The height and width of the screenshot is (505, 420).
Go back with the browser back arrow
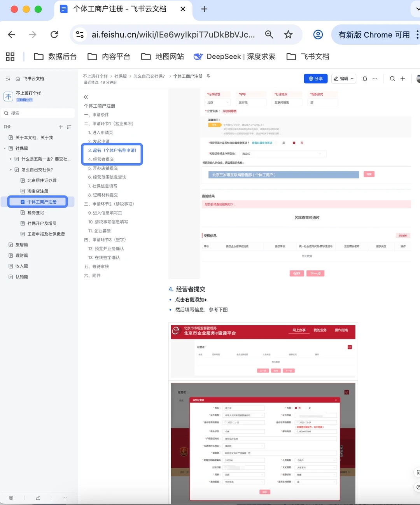[11, 35]
